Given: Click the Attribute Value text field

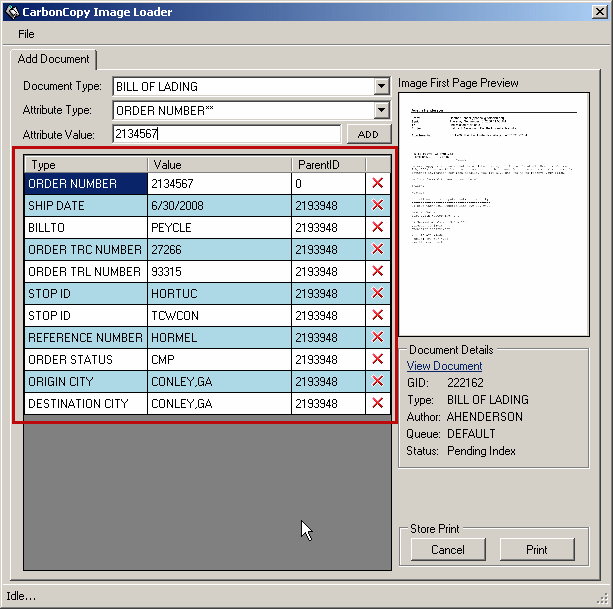Looking at the screenshot, I should tap(226, 134).
